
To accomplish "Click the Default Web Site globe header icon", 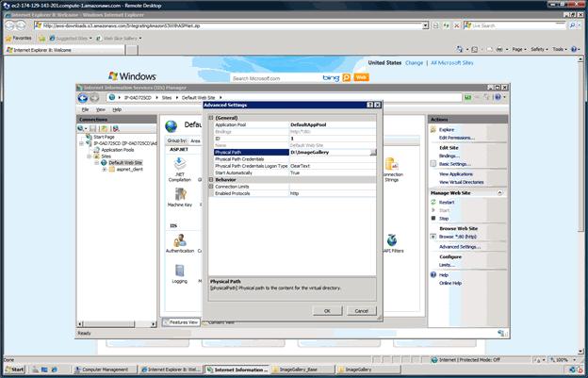I will pyautogui.click(x=171, y=126).
